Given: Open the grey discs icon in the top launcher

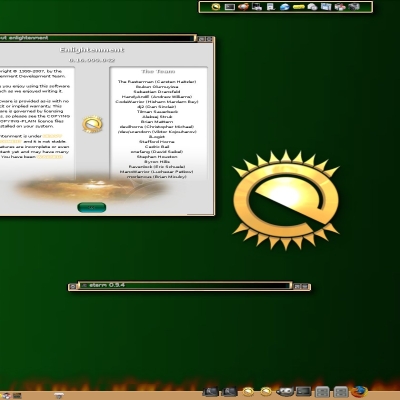Looking at the screenshot, I should click(x=312, y=7).
